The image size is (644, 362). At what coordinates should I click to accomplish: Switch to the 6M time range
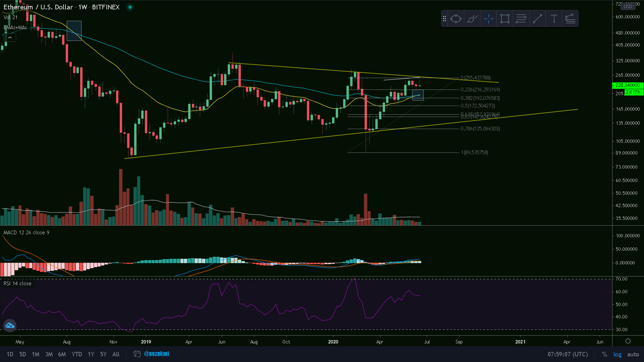click(62, 354)
